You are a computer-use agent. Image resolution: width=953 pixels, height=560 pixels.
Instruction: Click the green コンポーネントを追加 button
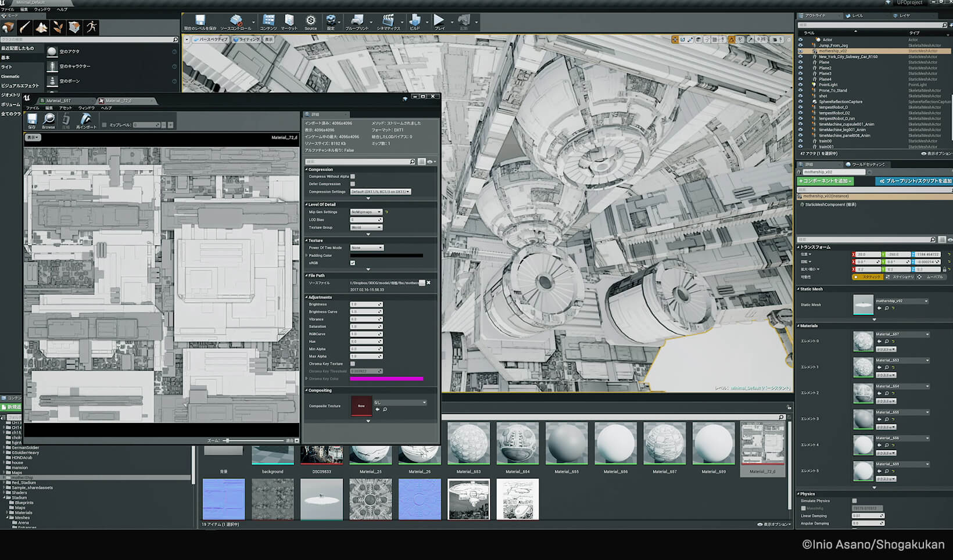pyautogui.click(x=825, y=181)
